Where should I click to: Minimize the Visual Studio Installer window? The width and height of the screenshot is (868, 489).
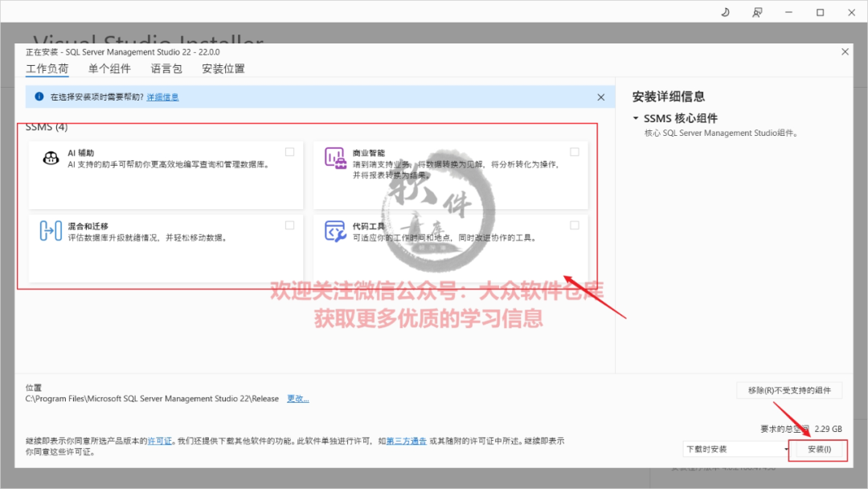click(788, 12)
